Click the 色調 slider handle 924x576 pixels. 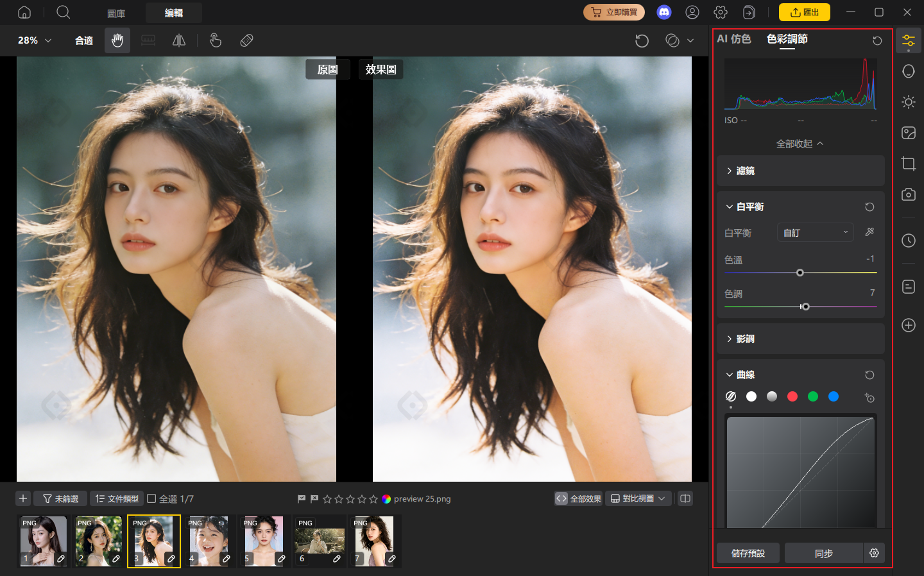tap(806, 307)
